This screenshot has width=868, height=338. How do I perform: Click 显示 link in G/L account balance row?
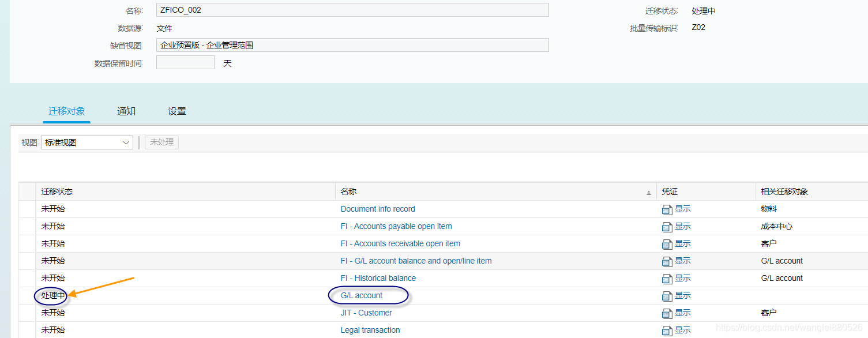[683, 261]
